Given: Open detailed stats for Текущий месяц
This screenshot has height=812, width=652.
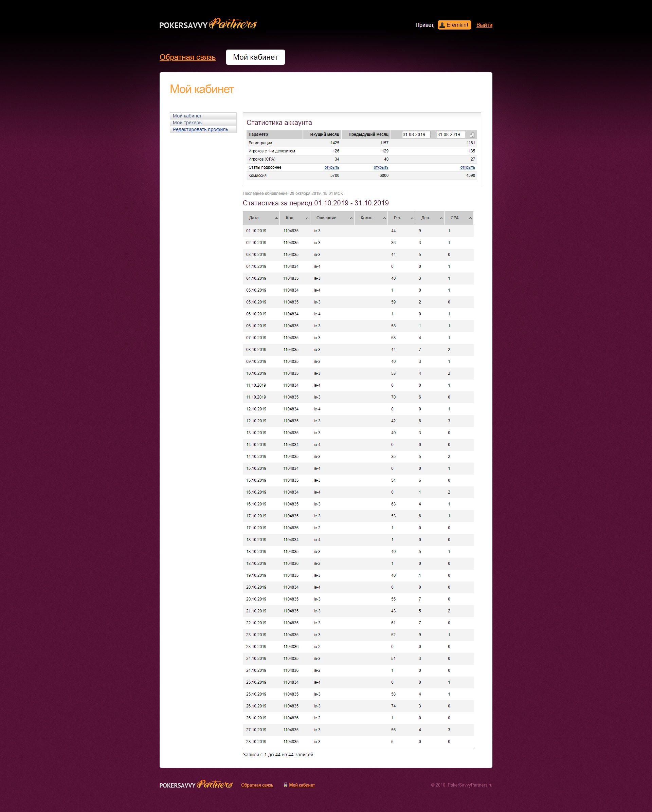Looking at the screenshot, I should tap(331, 168).
